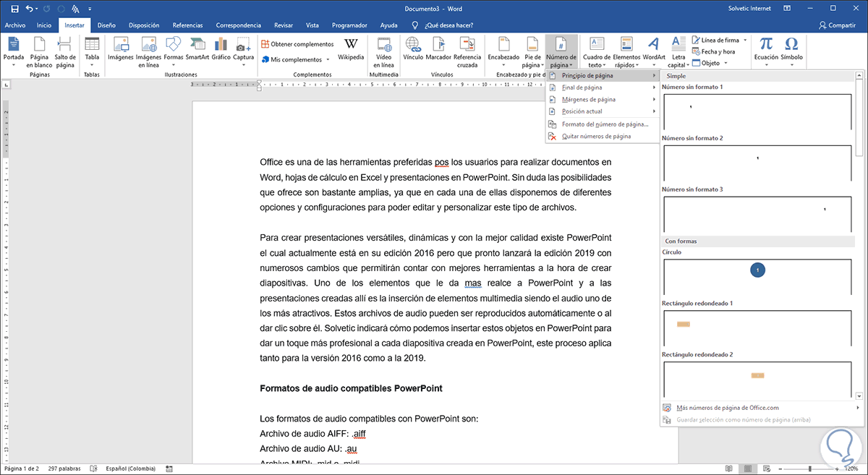The width and height of the screenshot is (868, 475).
Task: Expand the Objeto dropdown arrow
Action: (x=726, y=63)
